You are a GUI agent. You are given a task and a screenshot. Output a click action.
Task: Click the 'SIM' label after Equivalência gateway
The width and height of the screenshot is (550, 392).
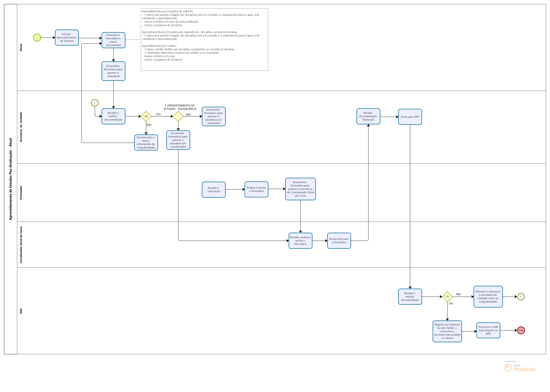click(x=188, y=115)
